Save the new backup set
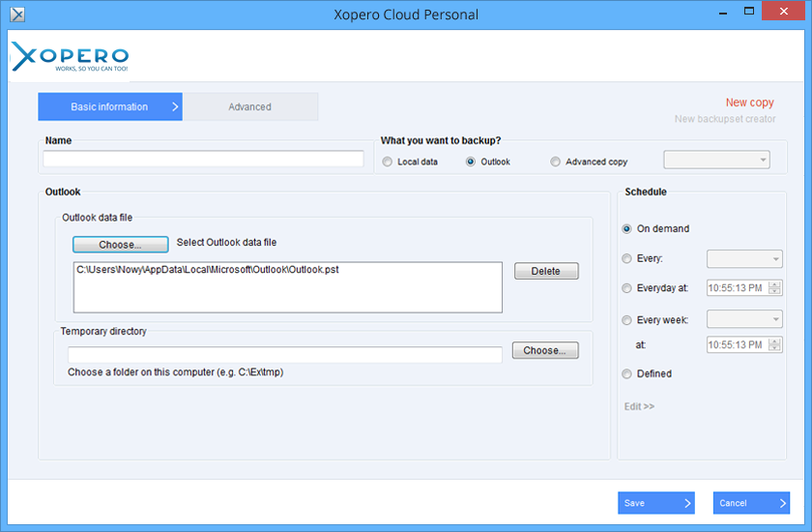Viewport: 812px width, 532px height. 656,503
